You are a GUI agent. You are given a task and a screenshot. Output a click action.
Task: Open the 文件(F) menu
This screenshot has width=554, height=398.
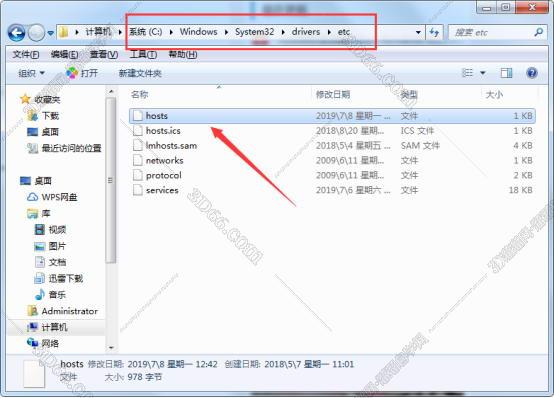pos(25,54)
